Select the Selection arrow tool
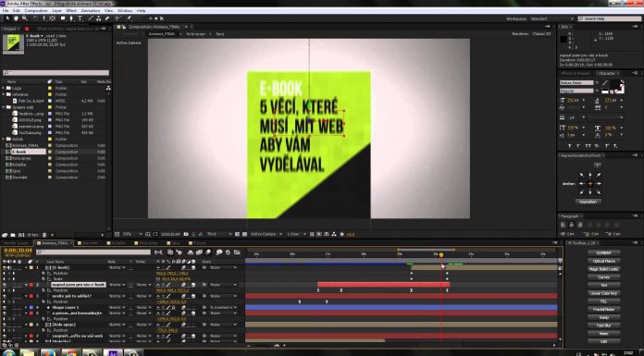Screen dimensions: 644x356 click(x=7, y=18)
